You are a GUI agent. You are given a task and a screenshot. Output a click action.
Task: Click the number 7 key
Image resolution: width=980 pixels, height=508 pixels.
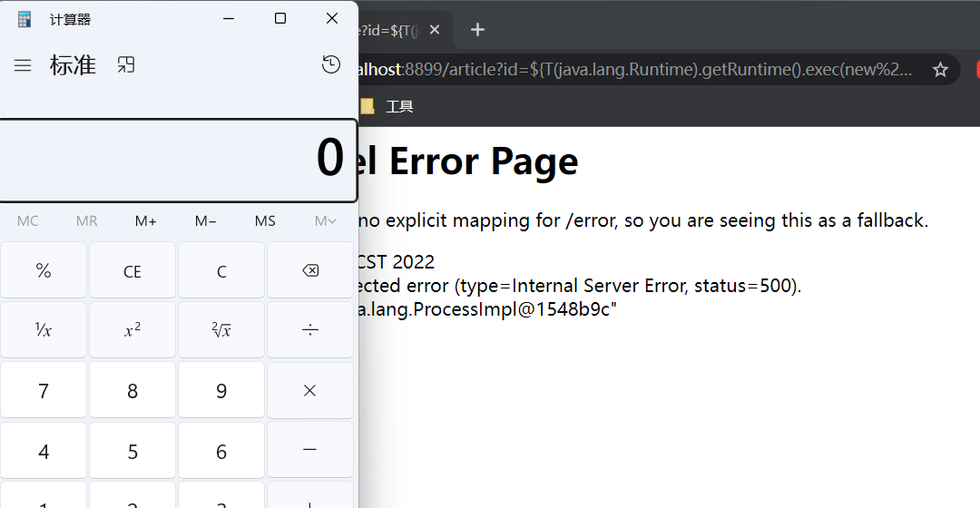[44, 391]
